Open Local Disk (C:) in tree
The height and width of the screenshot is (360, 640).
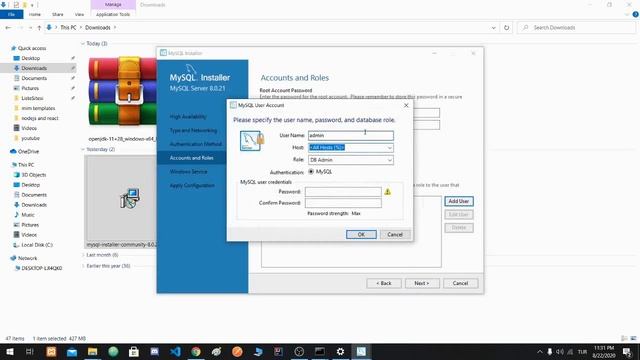tap(36, 245)
